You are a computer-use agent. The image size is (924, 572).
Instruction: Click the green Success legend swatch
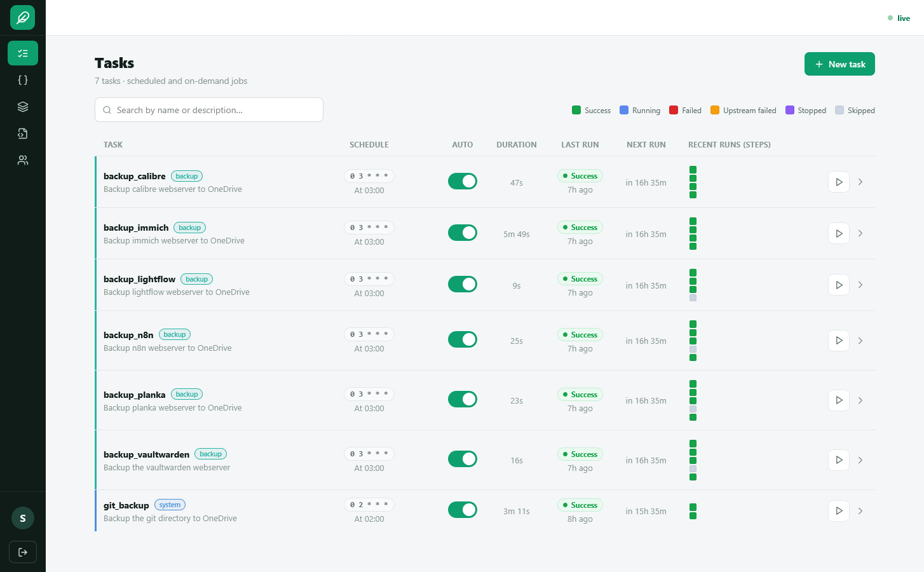[576, 110]
